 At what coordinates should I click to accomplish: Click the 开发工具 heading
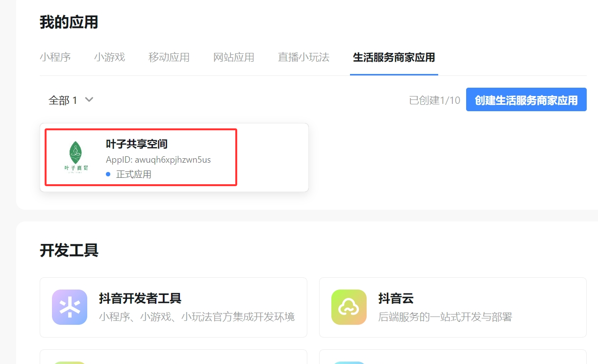[x=69, y=250]
